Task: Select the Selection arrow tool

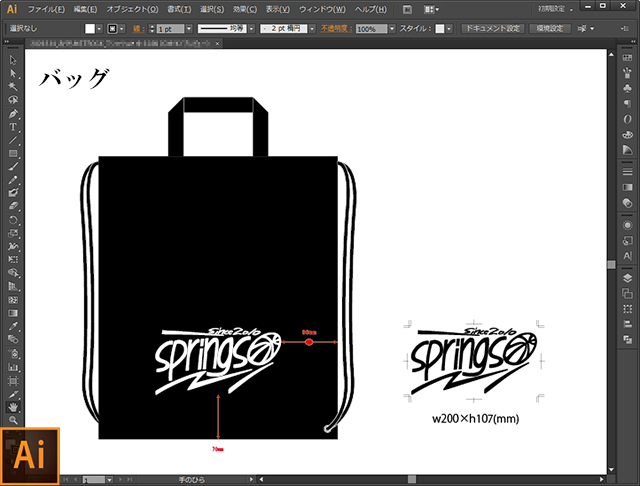Action: coord(13,60)
